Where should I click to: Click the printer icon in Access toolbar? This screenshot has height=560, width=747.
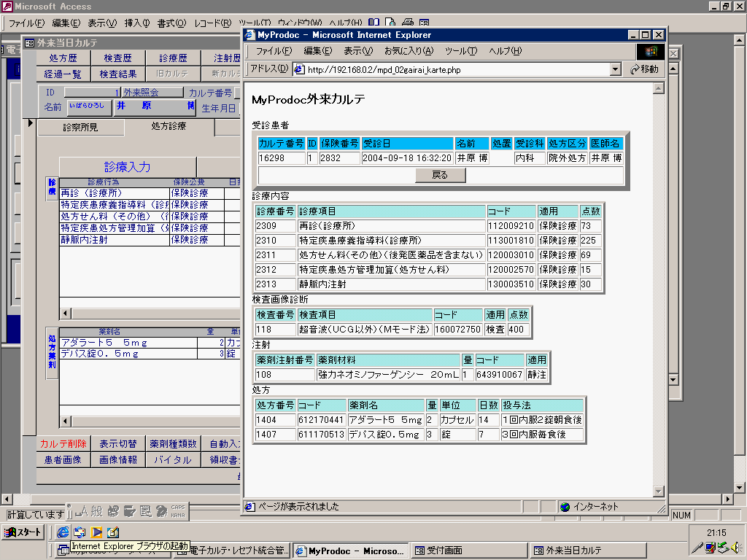point(408,23)
